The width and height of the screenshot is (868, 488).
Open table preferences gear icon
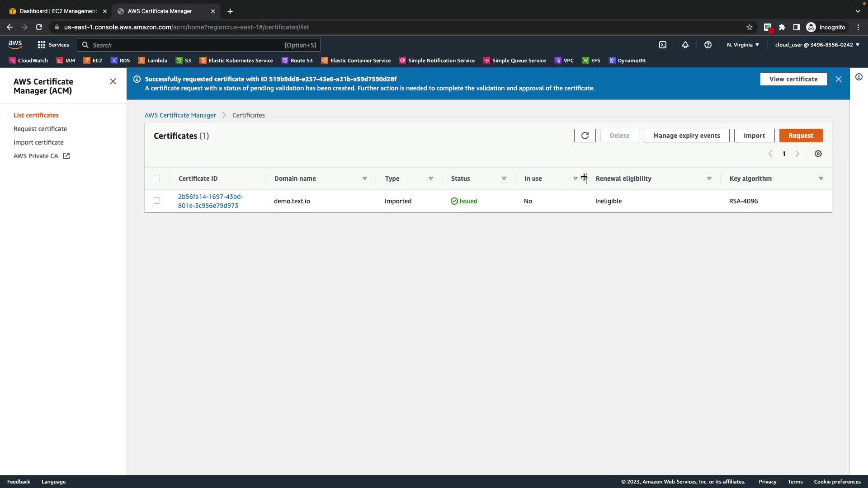tap(818, 154)
